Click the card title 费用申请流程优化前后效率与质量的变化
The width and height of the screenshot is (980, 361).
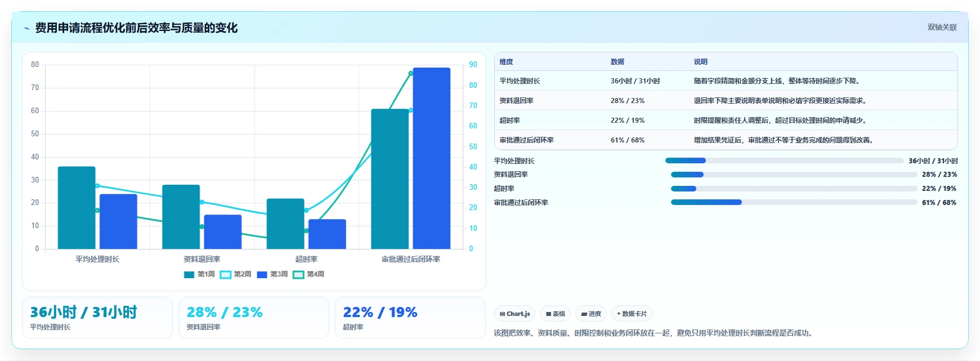pos(136,28)
